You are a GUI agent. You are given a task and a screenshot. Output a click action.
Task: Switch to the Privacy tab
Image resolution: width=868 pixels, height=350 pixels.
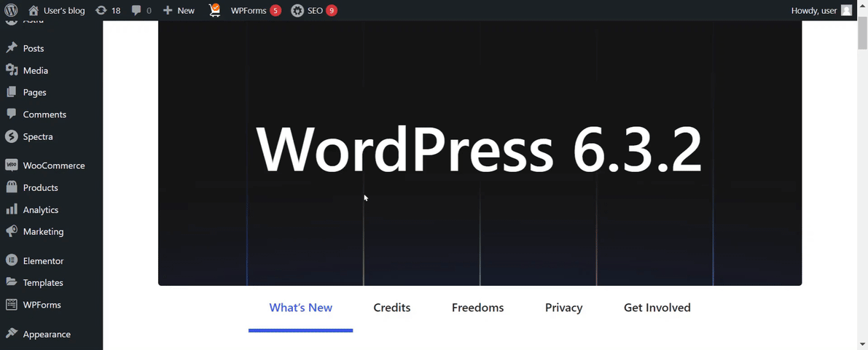(x=563, y=308)
